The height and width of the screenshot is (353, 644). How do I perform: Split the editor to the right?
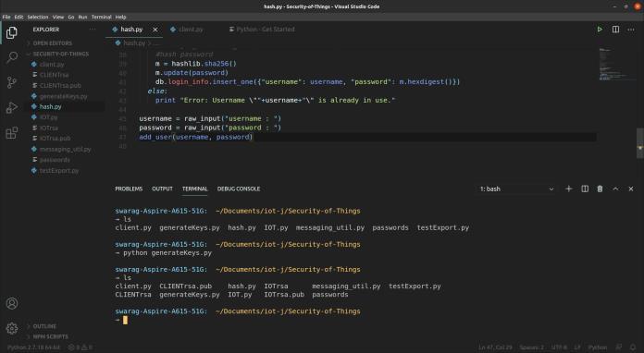click(615, 30)
